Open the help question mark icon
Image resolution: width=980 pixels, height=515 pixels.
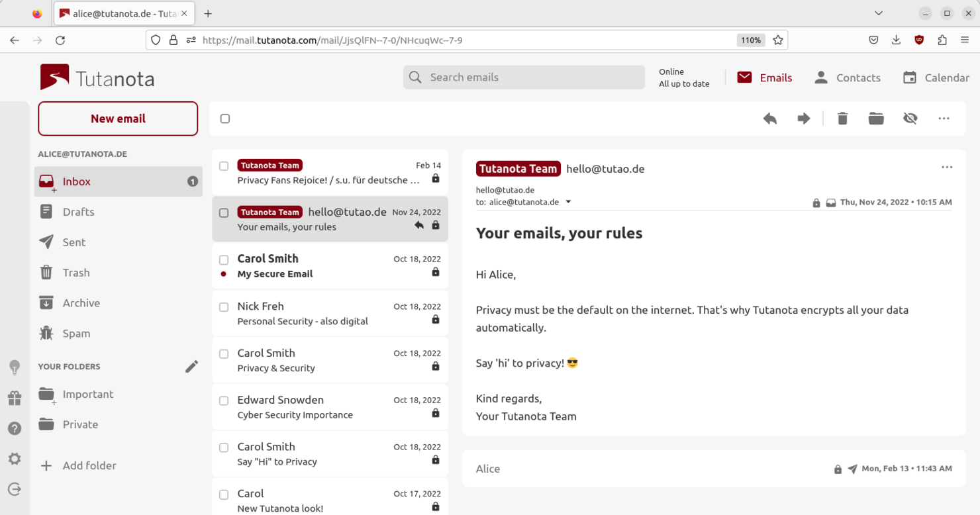(x=15, y=428)
